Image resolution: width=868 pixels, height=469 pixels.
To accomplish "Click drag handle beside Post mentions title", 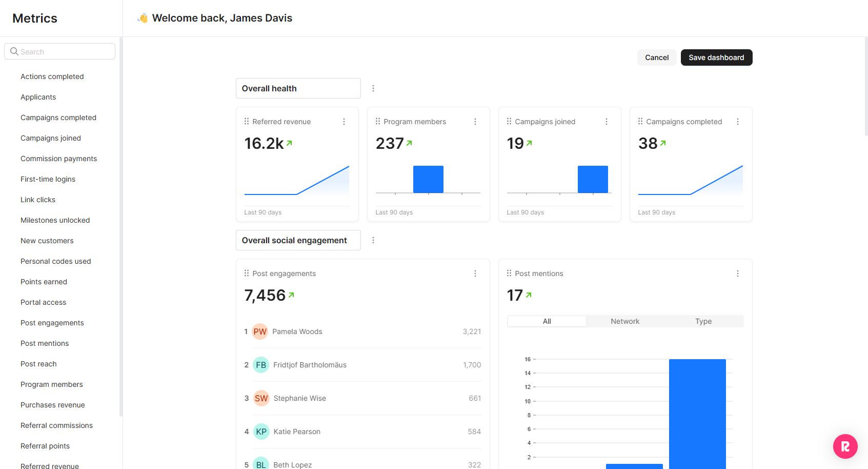I will pos(509,273).
